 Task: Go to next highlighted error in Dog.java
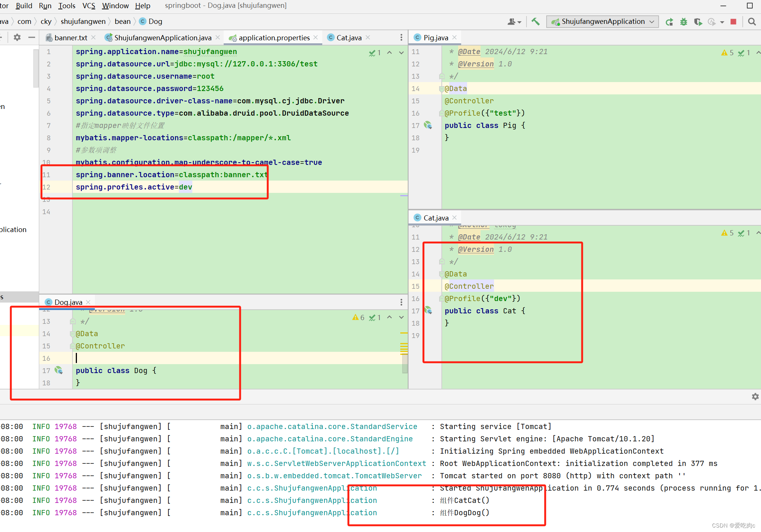click(x=401, y=317)
